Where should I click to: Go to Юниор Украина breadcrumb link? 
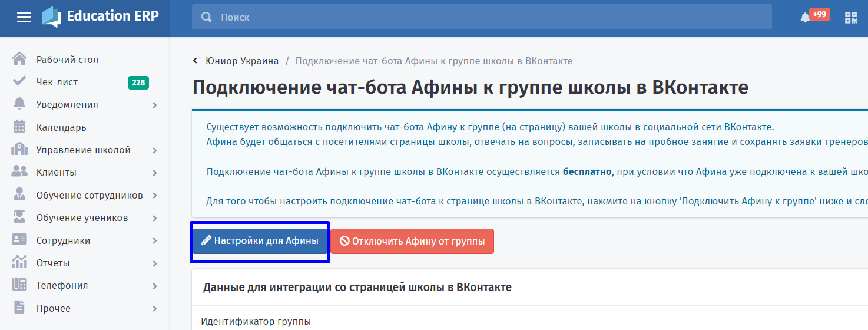pos(242,61)
